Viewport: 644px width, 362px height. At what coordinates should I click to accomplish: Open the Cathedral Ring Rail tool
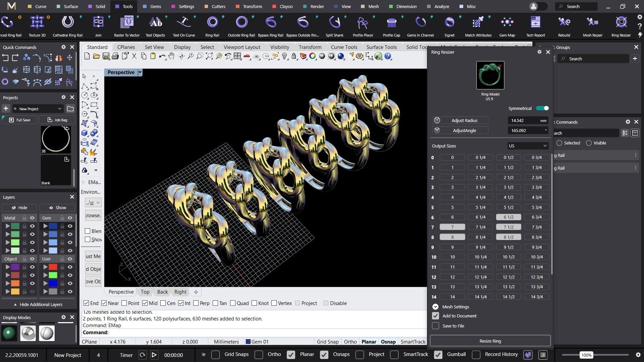67,26
